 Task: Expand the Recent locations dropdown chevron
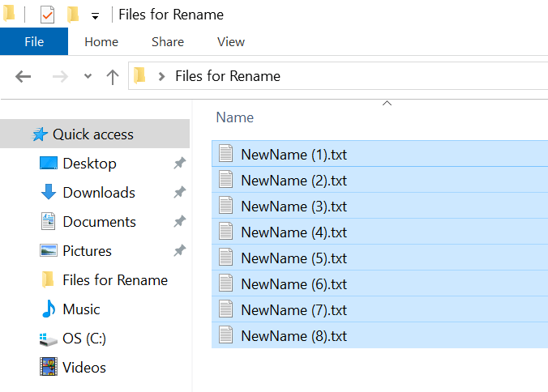(88, 77)
